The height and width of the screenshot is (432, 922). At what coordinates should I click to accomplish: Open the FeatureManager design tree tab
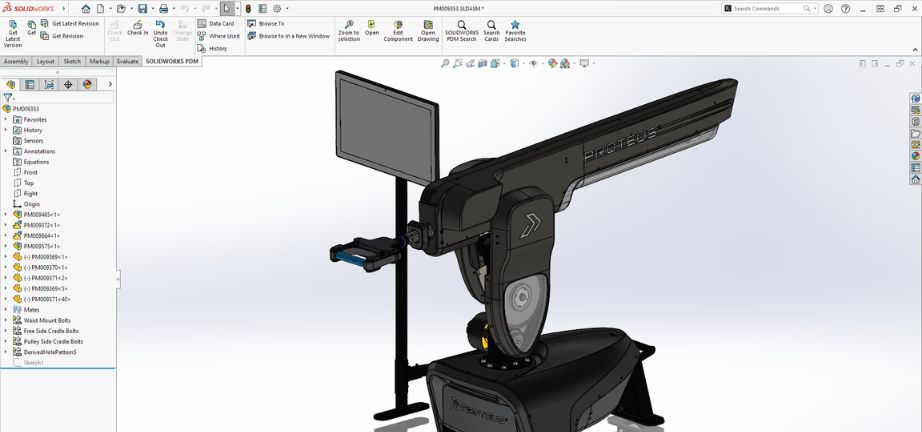11,85
